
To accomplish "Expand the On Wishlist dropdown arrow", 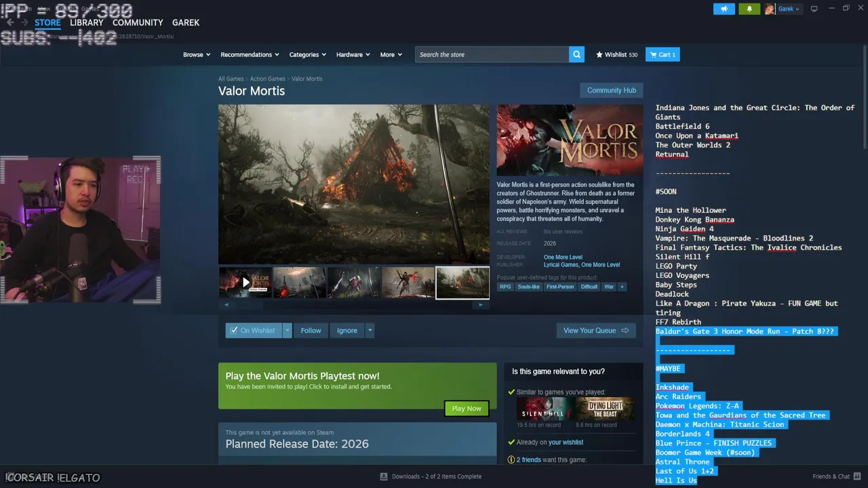I will pyautogui.click(x=287, y=330).
